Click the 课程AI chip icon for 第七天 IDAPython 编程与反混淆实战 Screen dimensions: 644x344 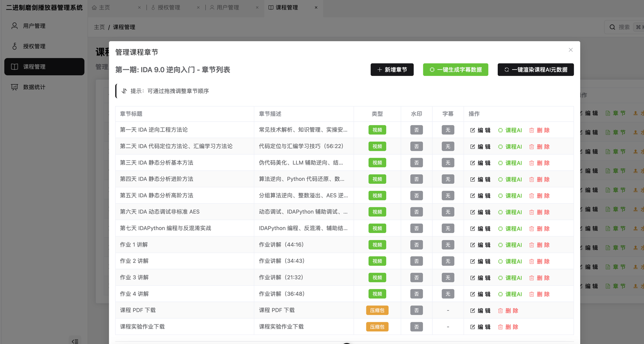(500, 228)
